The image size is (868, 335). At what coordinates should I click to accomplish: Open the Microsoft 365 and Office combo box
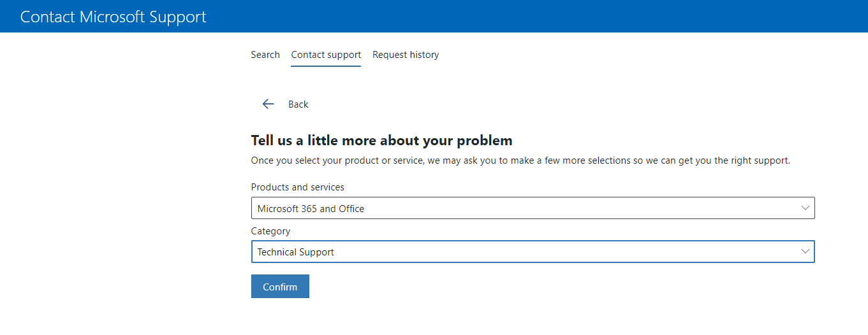[x=533, y=208]
